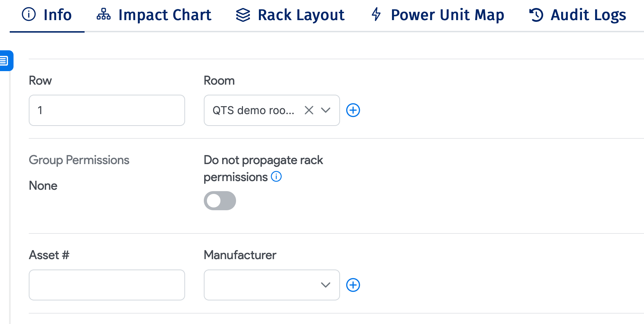
Task: Click the Audit Logs history icon
Action: click(x=535, y=15)
